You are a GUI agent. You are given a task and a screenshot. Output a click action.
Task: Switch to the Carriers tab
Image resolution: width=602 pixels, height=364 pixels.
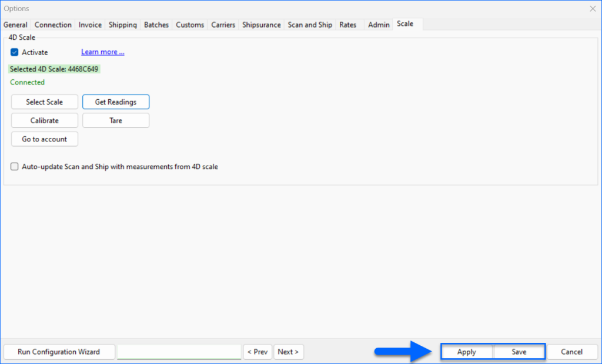pos(223,25)
